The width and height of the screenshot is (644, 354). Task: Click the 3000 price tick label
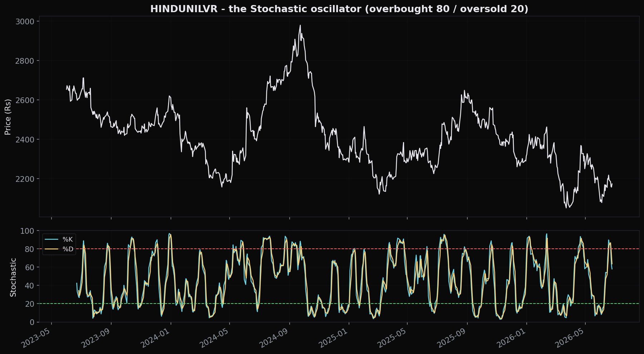tap(25, 21)
